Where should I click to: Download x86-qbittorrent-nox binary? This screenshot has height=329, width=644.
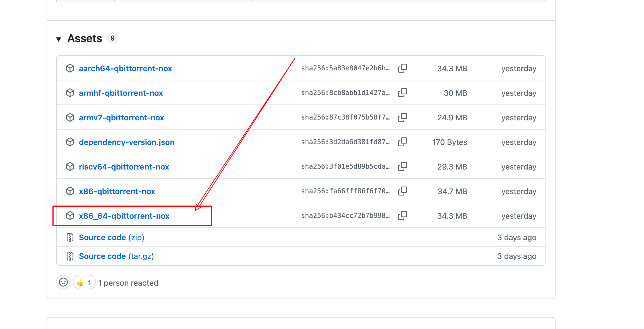pyautogui.click(x=117, y=191)
